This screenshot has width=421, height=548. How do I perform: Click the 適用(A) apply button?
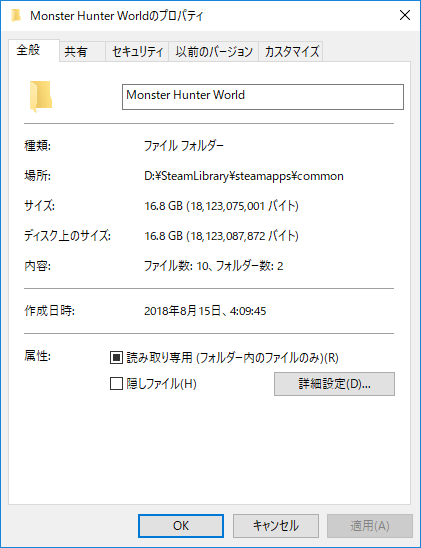pyautogui.click(x=370, y=526)
